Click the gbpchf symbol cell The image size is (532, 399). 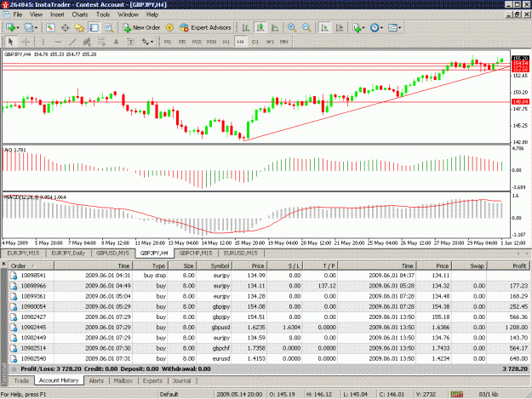click(221, 348)
